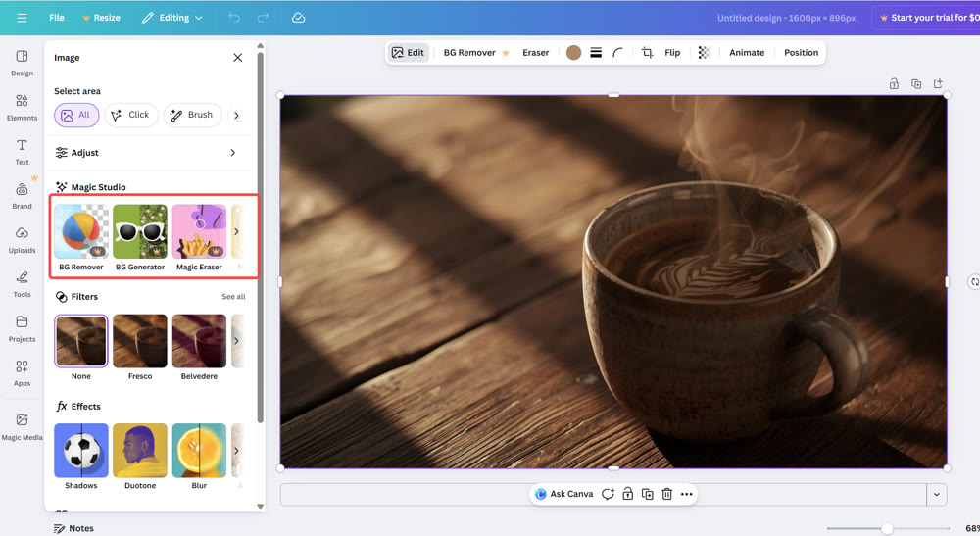
Task: Show more effects arrow
Action: 236,451
